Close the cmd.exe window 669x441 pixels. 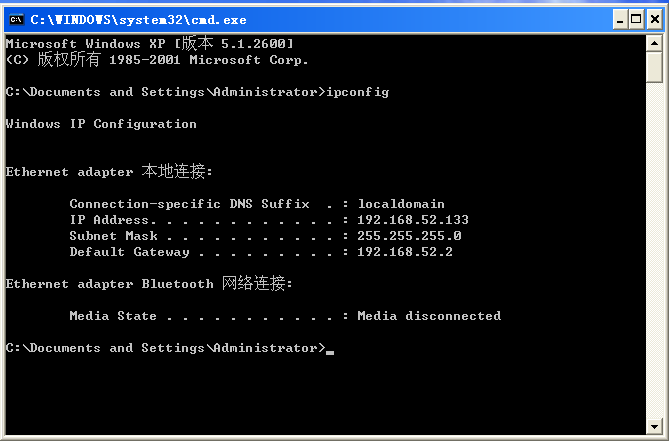(654, 20)
